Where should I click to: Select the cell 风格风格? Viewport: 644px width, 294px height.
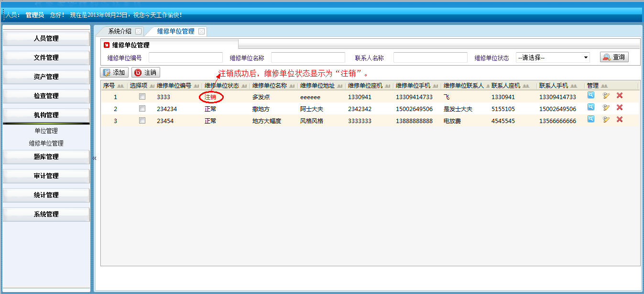[x=312, y=121]
